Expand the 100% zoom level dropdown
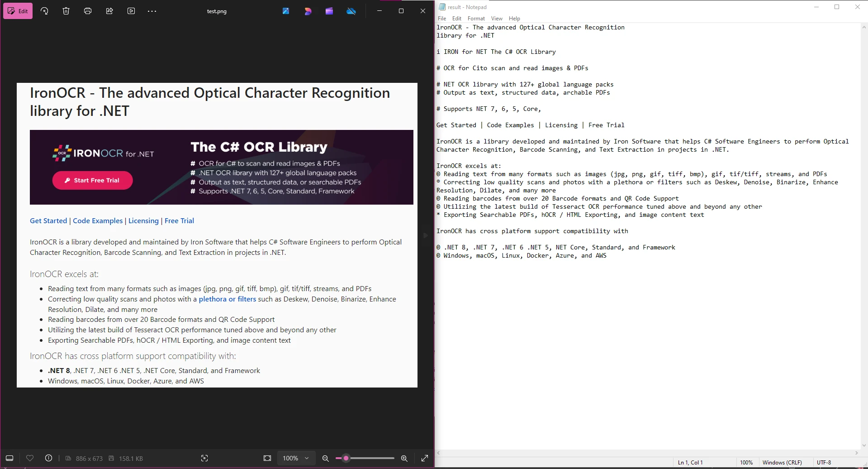Screen dimensions: 868x469 (x=307, y=458)
